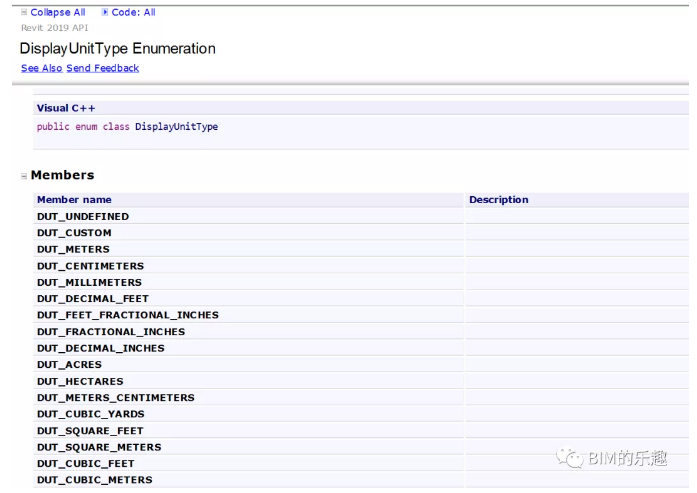Click the Members section heading
Image resolution: width=697 pixels, height=493 pixels.
63,175
